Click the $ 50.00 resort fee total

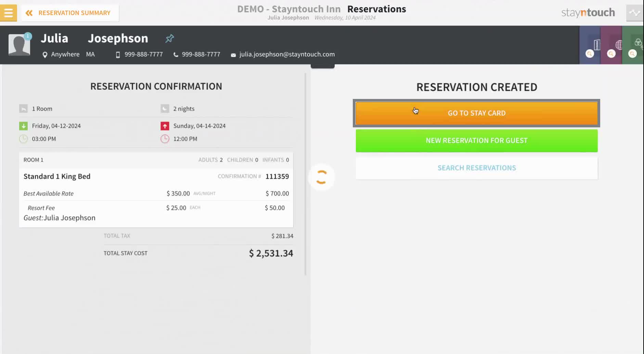(274, 208)
